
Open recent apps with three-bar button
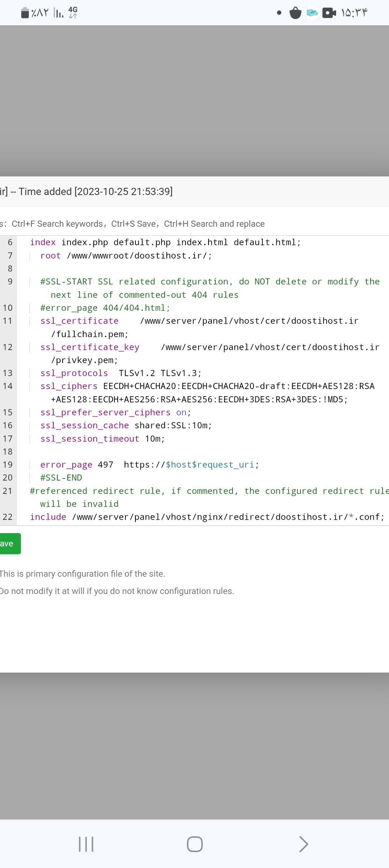point(86,844)
